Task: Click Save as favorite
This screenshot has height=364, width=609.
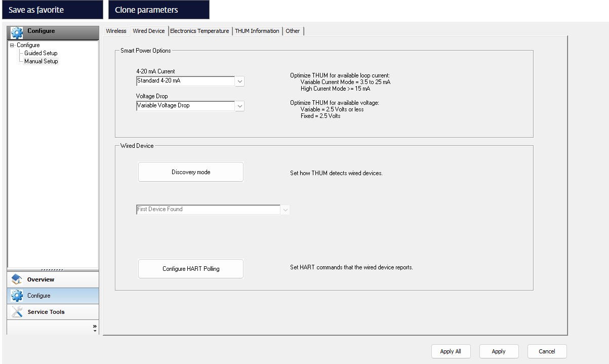Action: 52,10
